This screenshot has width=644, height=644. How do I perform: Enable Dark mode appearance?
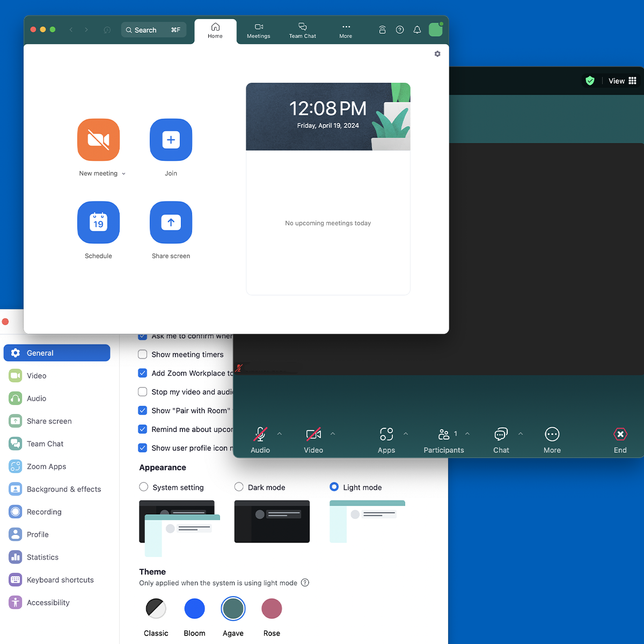coord(238,487)
